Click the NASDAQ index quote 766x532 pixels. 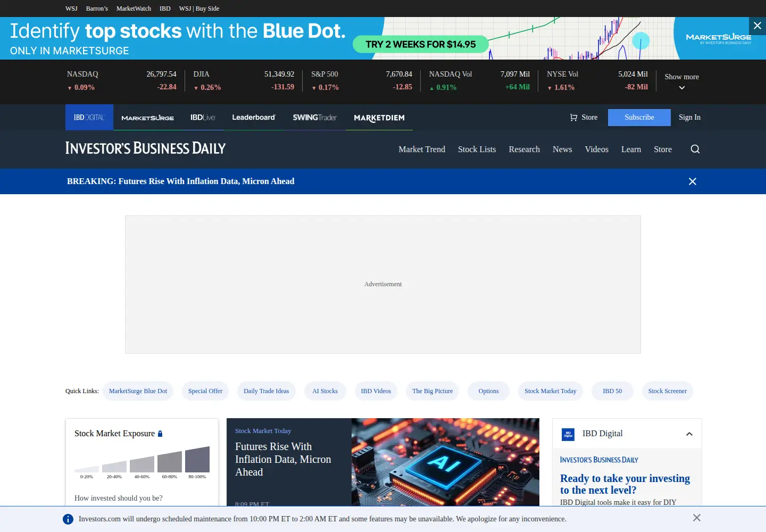click(x=122, y=81)
